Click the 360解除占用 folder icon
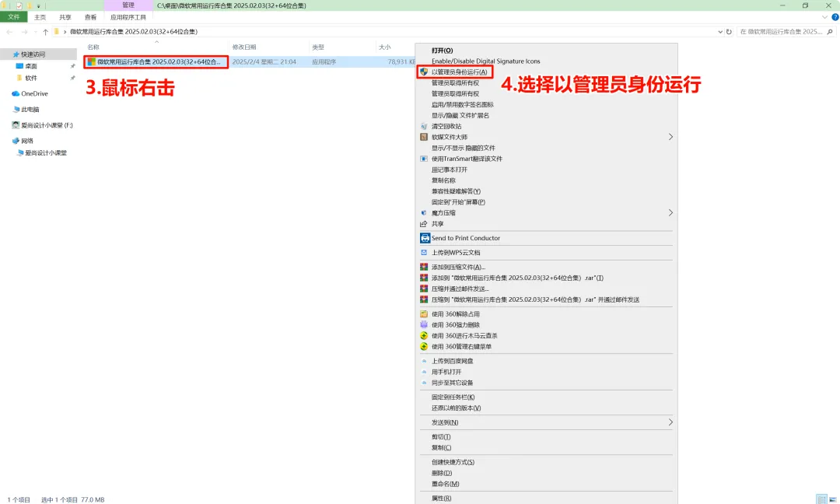The height and width of the screenshot is (504, 840). coord(424,314)
